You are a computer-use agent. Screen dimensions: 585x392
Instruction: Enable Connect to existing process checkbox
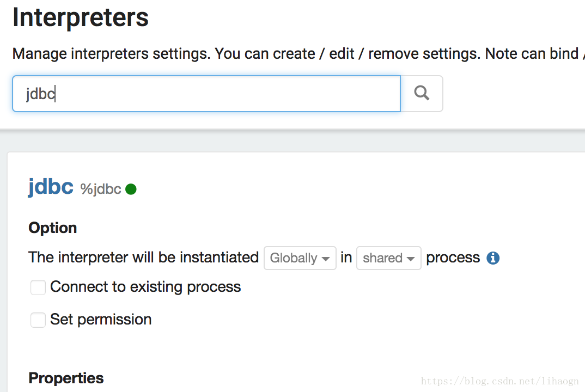pyautogui.click(x=38, y=287)
